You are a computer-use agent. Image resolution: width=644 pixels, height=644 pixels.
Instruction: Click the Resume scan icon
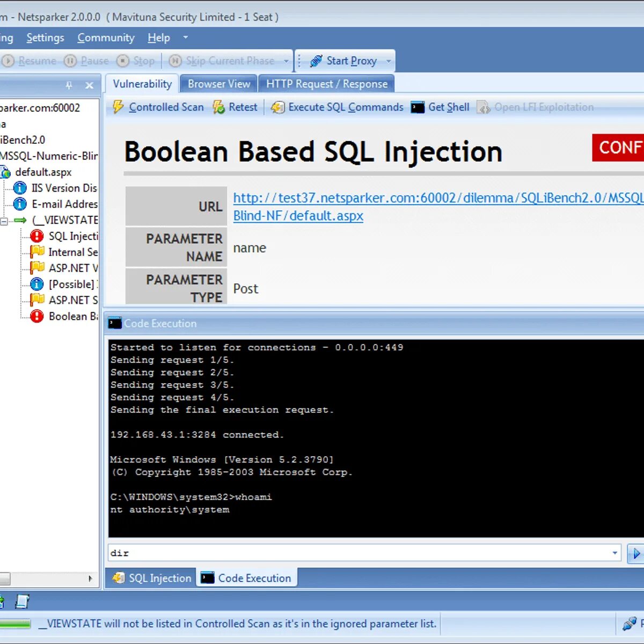pyautogui.click(x=8, y=61)
